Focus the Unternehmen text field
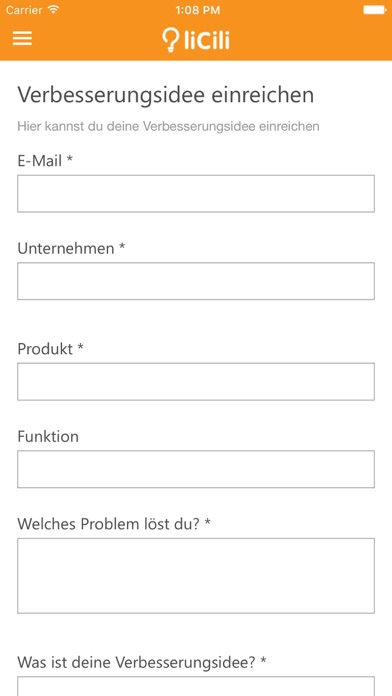The image size is (392, 696). point(196,281)
